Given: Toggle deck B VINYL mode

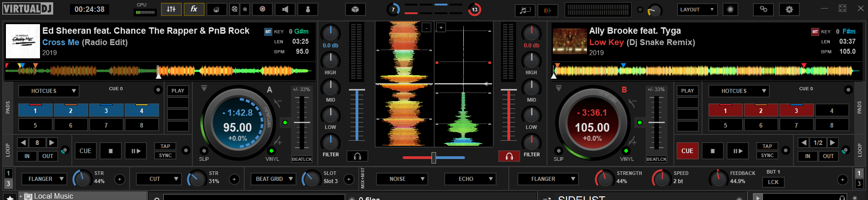Looking at the screenshot, I should pyautogui.click(x=626, y=151).
